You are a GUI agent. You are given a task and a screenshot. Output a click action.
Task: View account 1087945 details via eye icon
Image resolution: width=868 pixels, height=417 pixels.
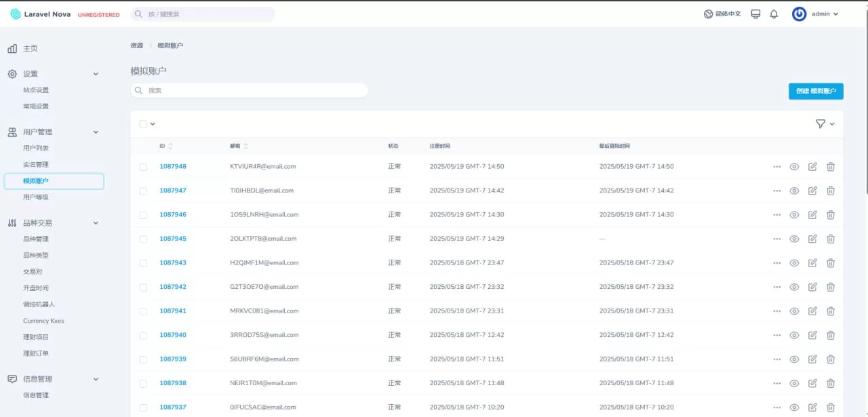[794, 239]
